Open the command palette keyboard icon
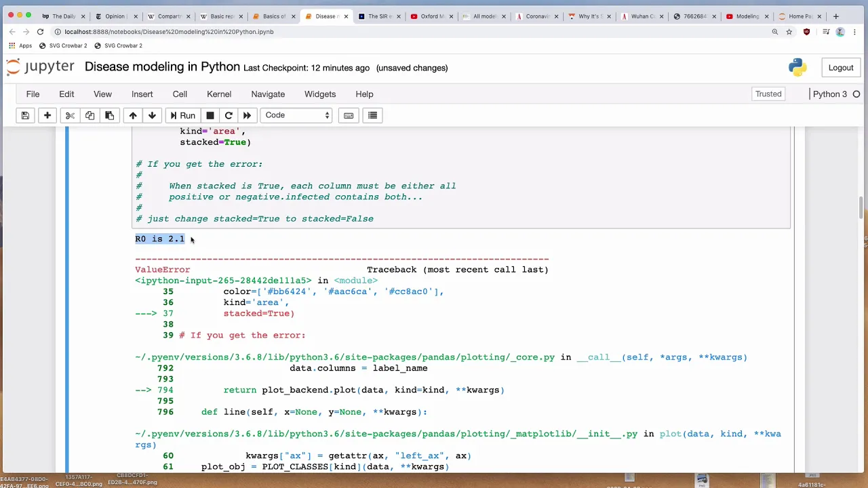 tap(349, 115)
